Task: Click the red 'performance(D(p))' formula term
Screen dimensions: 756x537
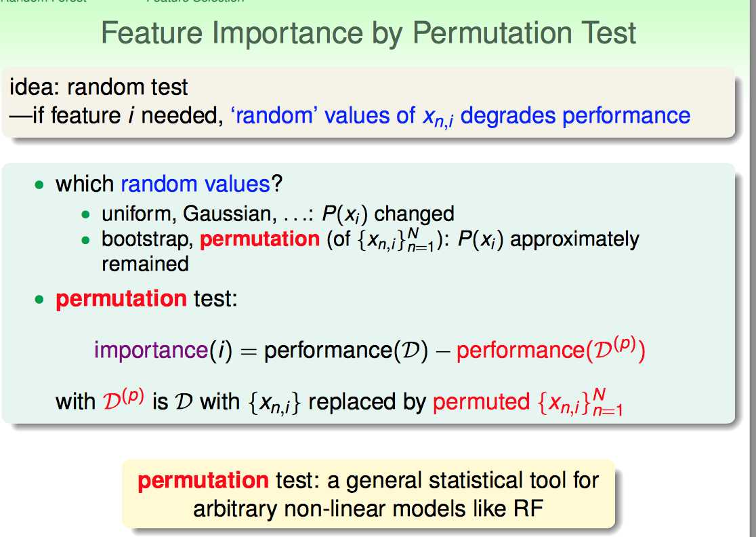Action: pos(551,349)
